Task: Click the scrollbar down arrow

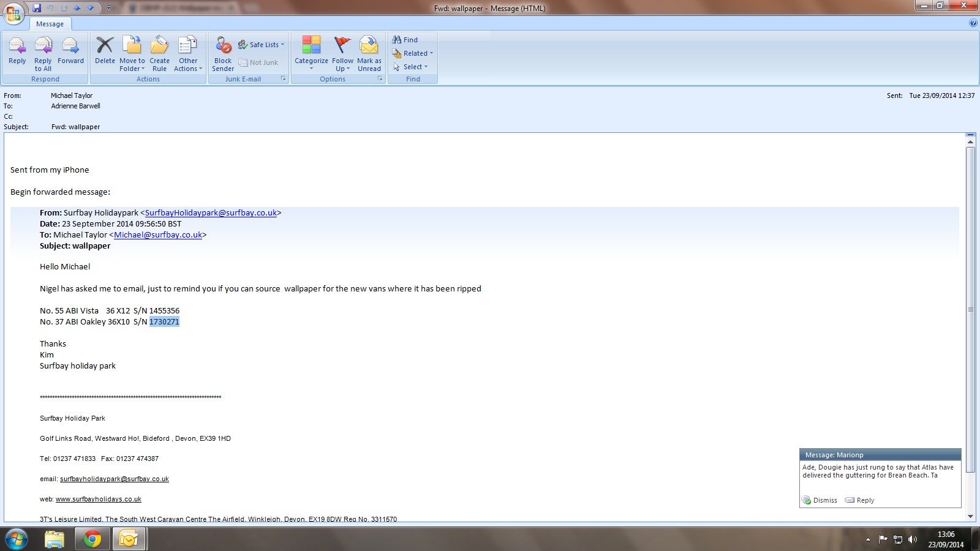Action: point(970,516)
